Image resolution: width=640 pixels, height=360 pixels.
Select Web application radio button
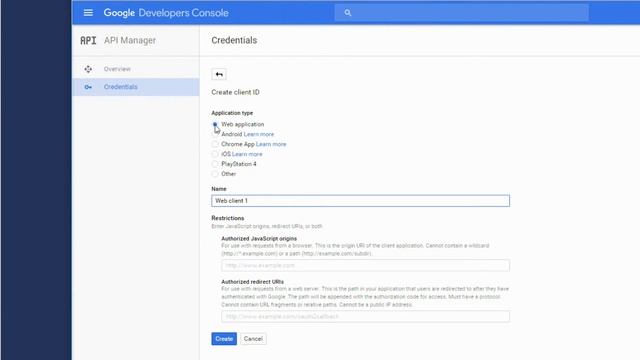pos(215,124)
